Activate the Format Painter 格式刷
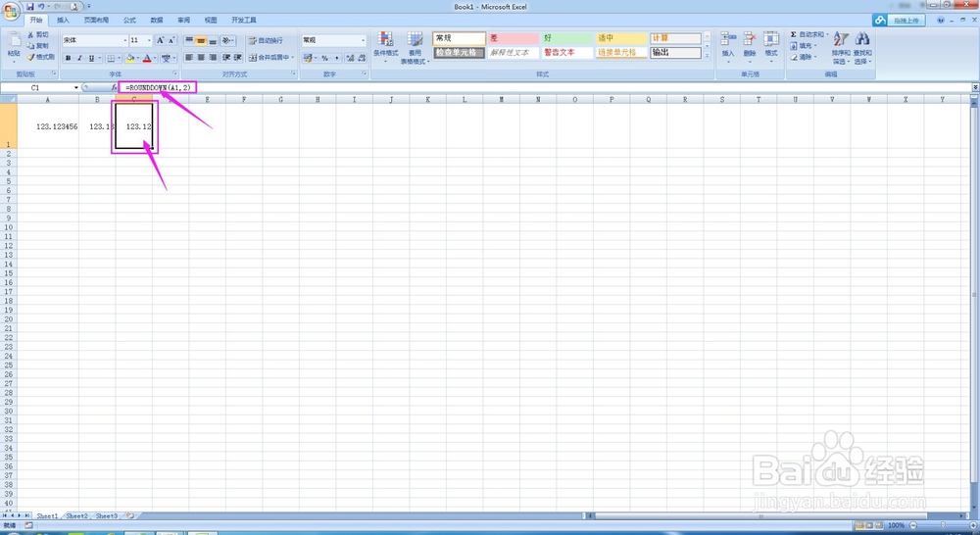This screenshot has height=535, width=980. coord(40,57)
